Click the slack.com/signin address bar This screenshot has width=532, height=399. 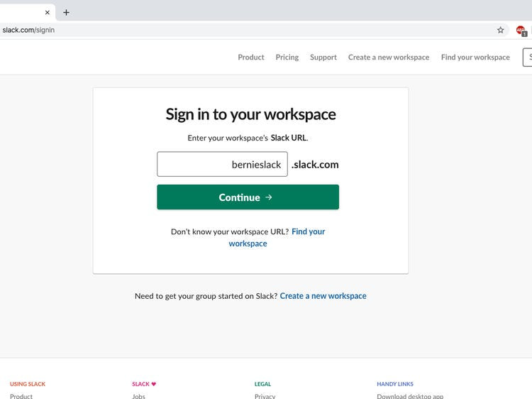[213, 31]
